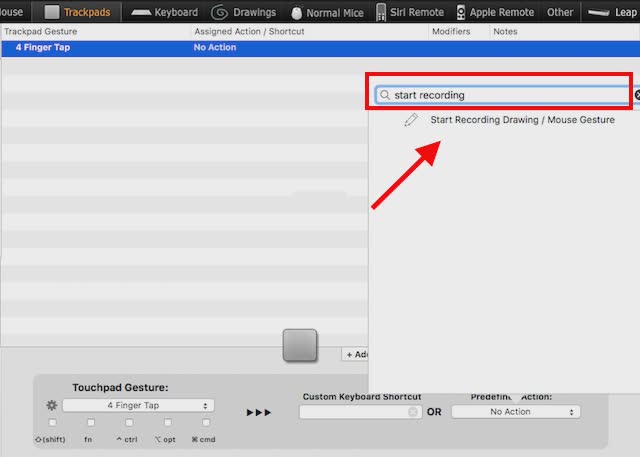640x457 pixels.
Task: Click the Custom Keyboard Shortcut field
Action: [x=360, y=412]
